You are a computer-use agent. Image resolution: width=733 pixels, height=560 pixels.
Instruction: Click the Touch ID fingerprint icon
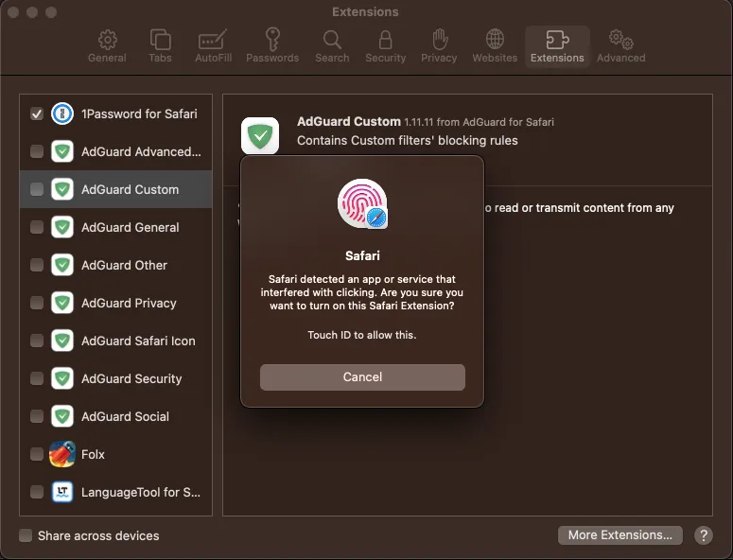[x=362, y=203]
